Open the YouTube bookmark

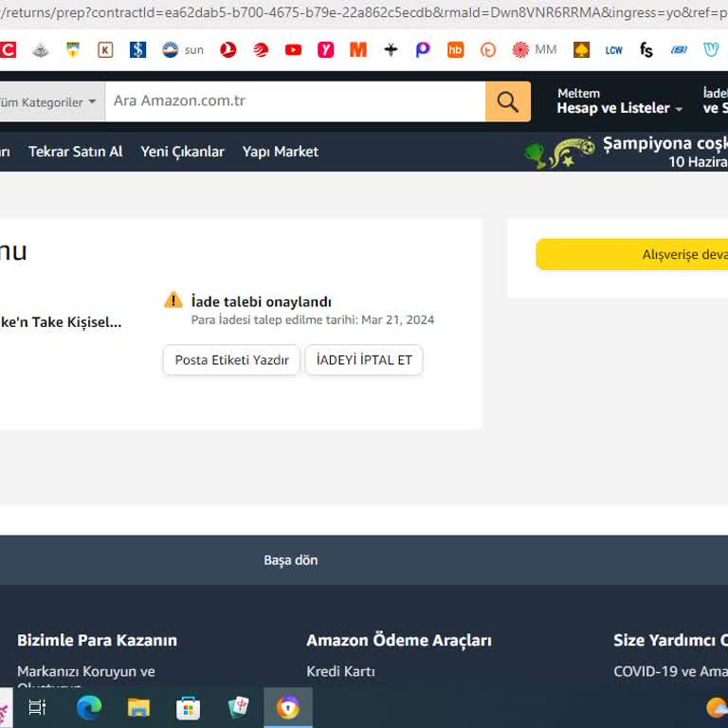click(x=293, y=49)
